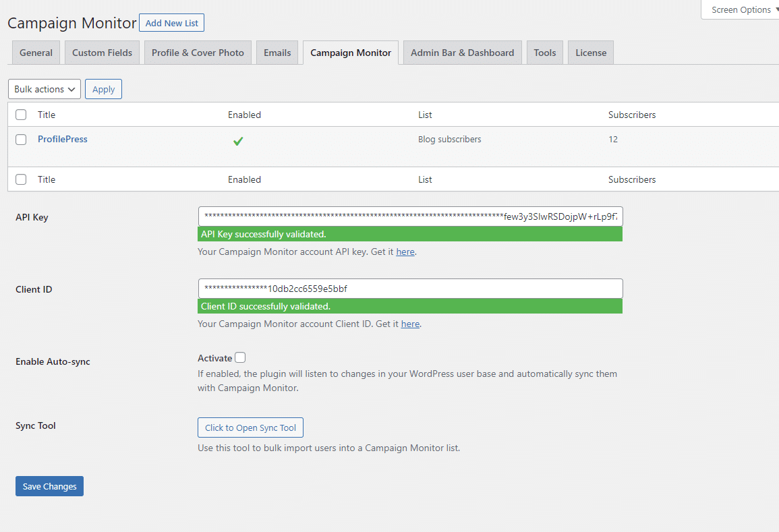Switch to the General tab
Image resolution: width=779 pixels, height=532 pixels.
coord(36,53)
